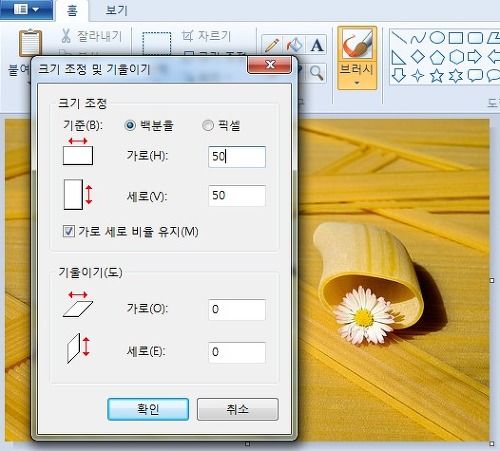Select the right arrow shape
Screen dimensions: 500x451
(475, 57)
